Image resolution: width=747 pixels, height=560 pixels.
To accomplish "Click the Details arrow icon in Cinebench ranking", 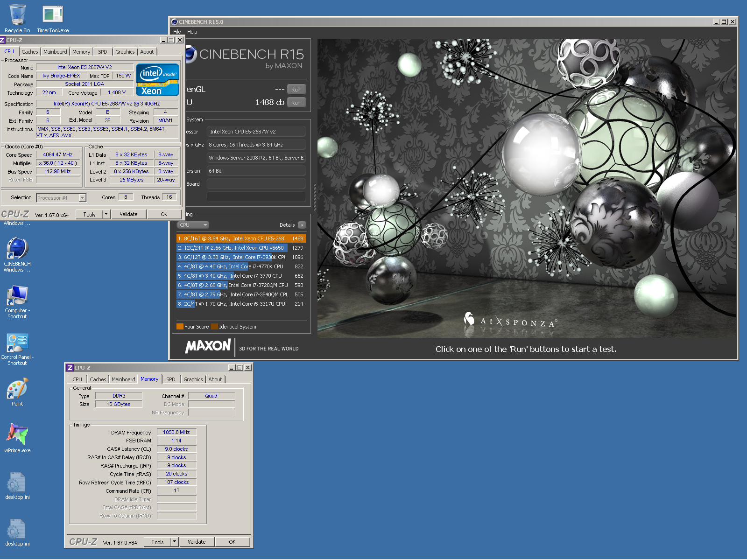I will coord(302,225).
